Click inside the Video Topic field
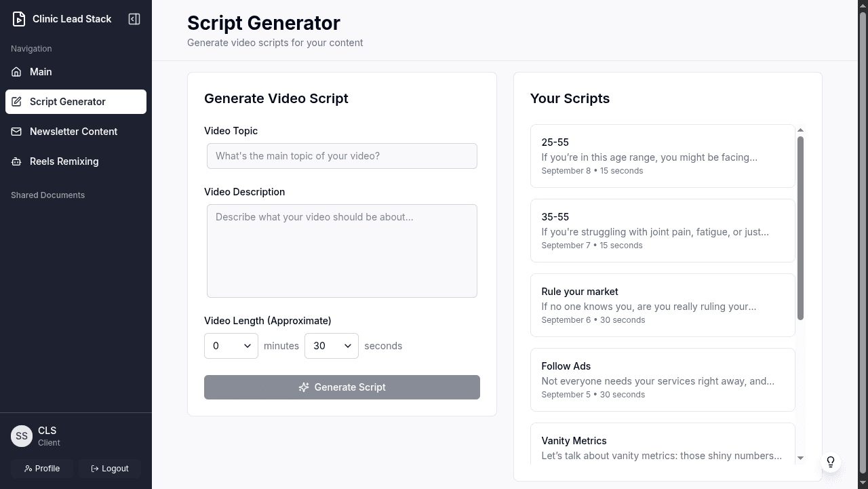The height and width of the screenshot is (489, 868). coord(342,156)
